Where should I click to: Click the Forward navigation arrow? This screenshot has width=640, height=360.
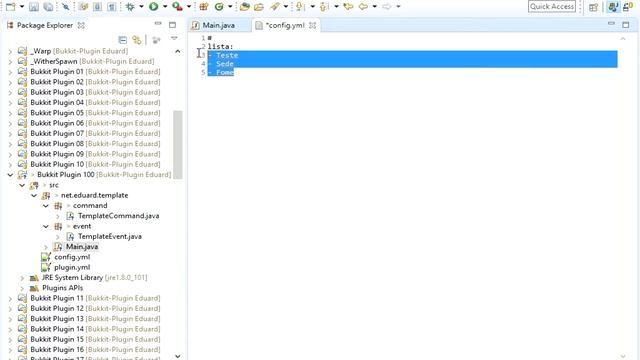[387, 7]
